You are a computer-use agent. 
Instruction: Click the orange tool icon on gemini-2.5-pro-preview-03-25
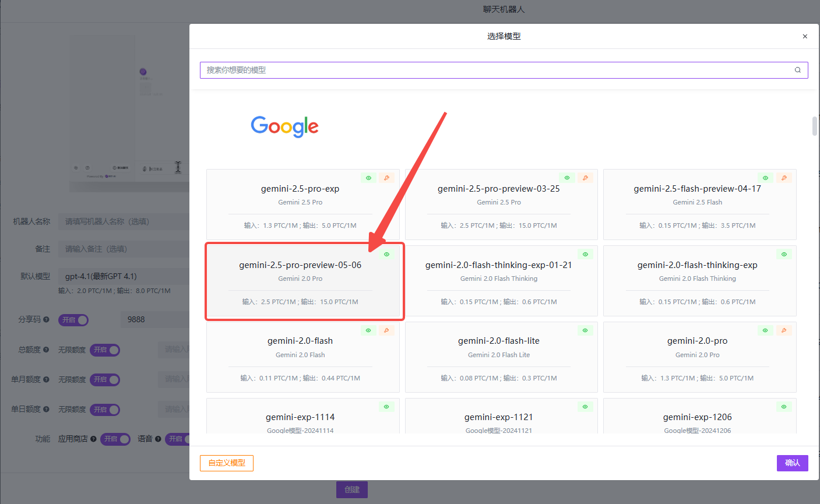585,178
